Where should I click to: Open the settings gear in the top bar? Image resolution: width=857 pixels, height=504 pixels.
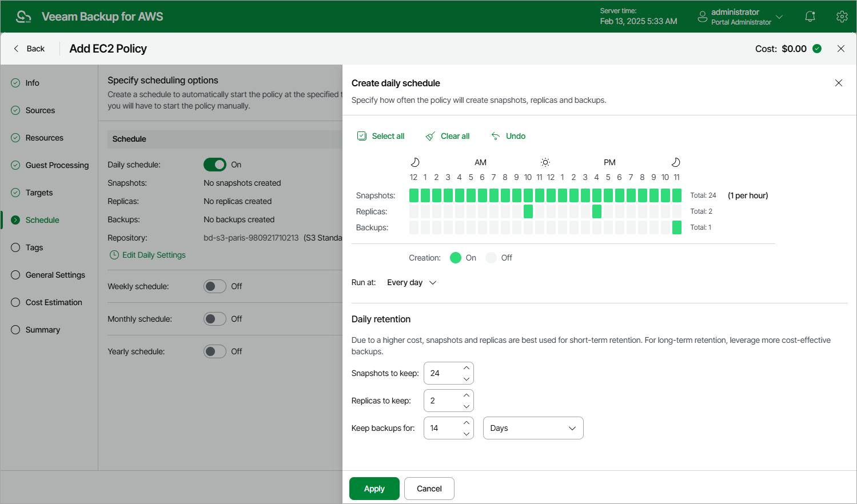842,17
